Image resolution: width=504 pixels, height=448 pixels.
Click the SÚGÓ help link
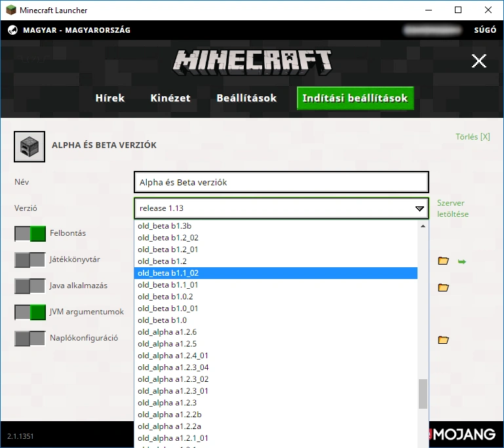coord(485,30)
